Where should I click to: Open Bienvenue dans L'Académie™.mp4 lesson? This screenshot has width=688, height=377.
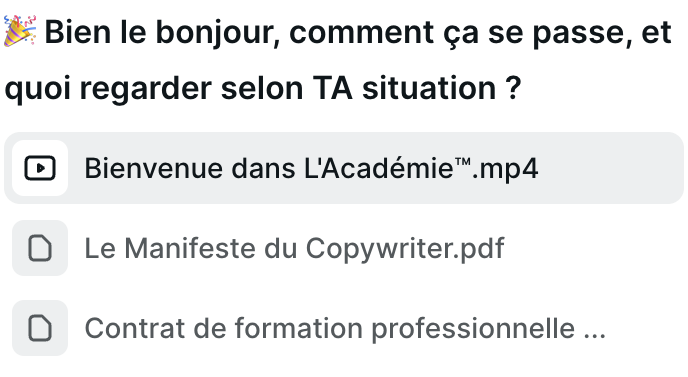click(x=311, y=169)
